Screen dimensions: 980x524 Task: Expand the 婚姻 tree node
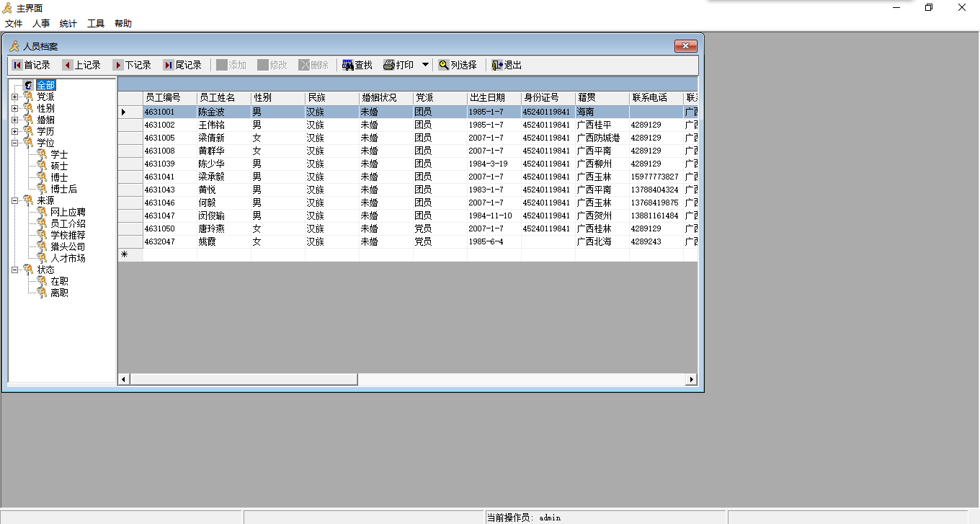14,120
